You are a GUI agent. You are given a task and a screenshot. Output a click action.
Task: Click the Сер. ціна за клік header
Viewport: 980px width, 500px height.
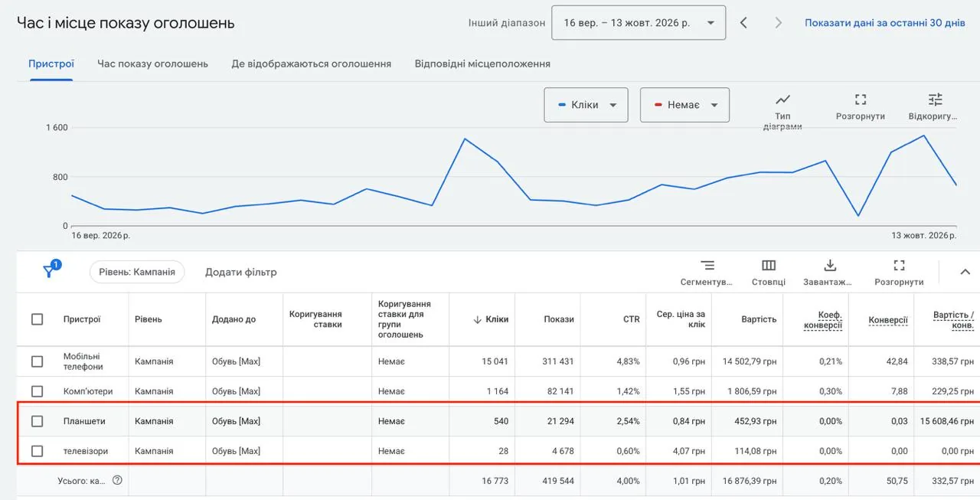pos(681,319)
